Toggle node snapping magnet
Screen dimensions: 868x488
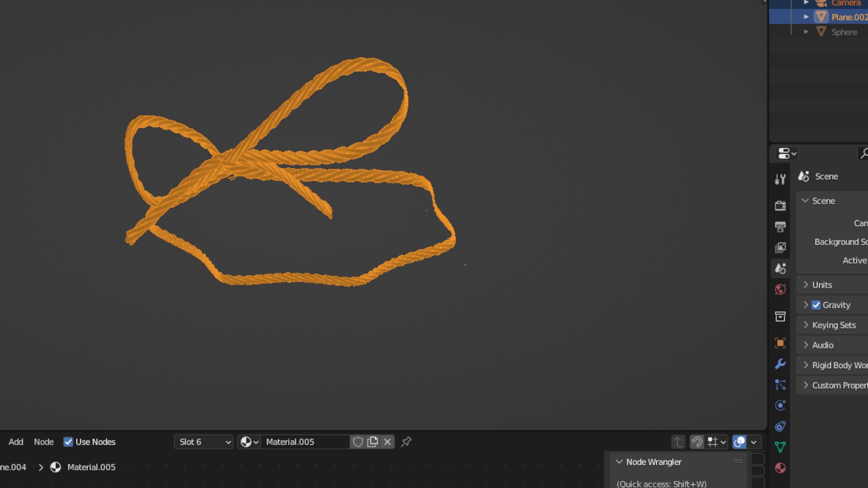[x=697, y=442]
